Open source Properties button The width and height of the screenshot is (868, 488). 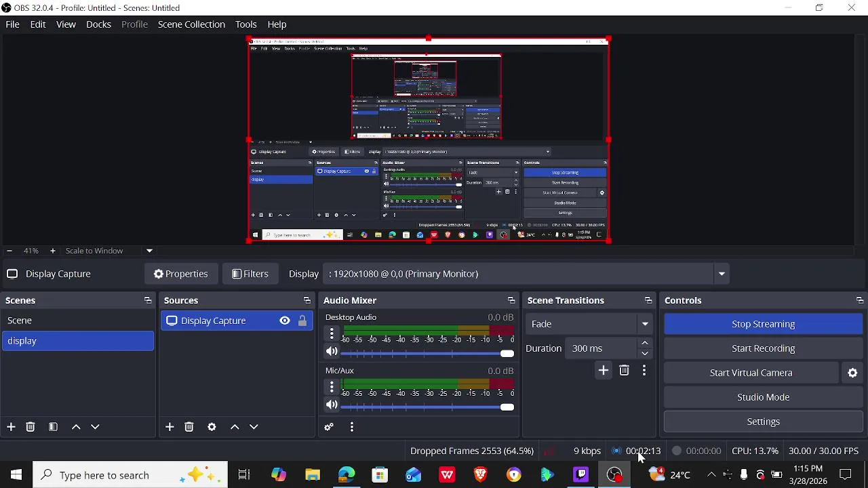click(181, 274)
